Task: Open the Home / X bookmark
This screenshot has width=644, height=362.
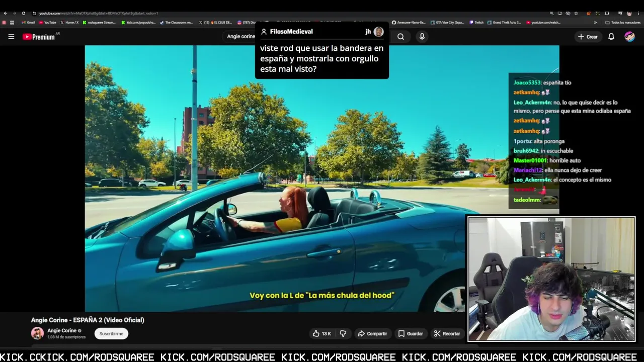Action: click(x=69, y=23)
